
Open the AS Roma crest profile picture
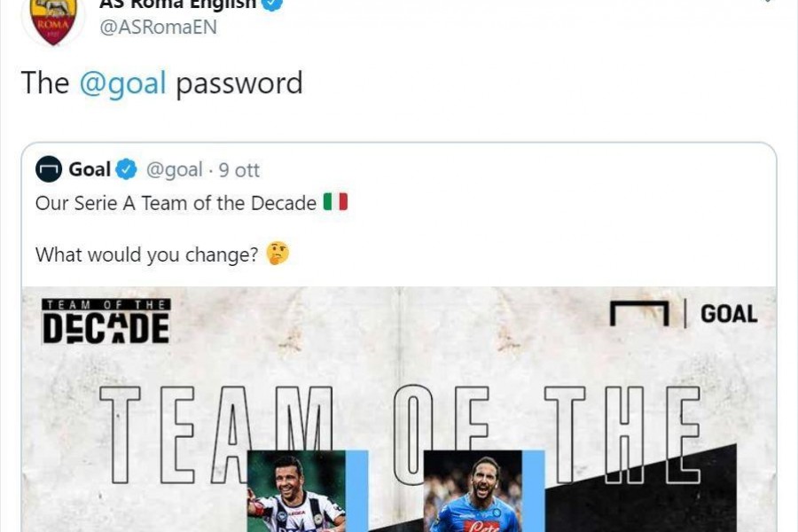[x=53, y=21]
